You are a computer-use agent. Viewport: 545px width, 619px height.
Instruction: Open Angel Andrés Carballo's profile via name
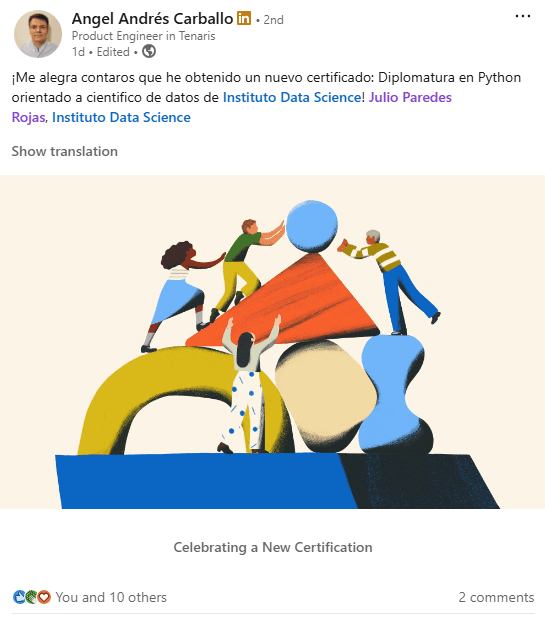152,19
